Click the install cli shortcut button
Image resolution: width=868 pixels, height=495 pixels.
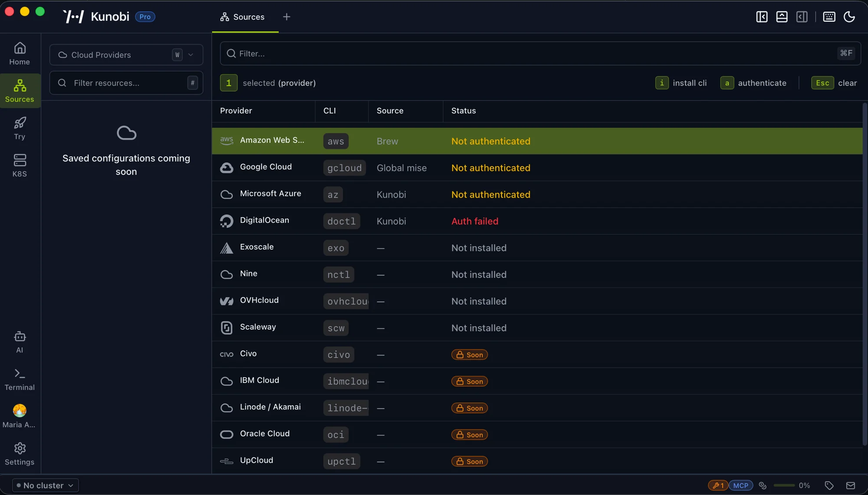681,83
